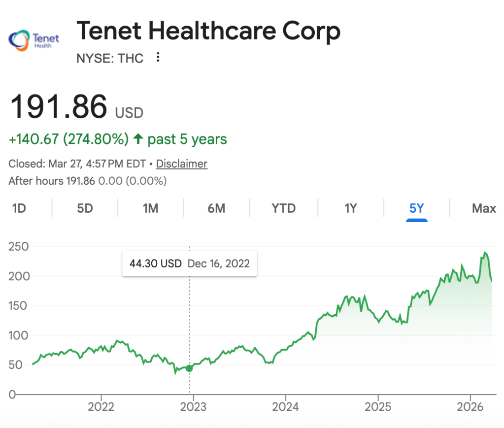
Task: Choose the 1Y range tab
Action: tap(350, 208)
